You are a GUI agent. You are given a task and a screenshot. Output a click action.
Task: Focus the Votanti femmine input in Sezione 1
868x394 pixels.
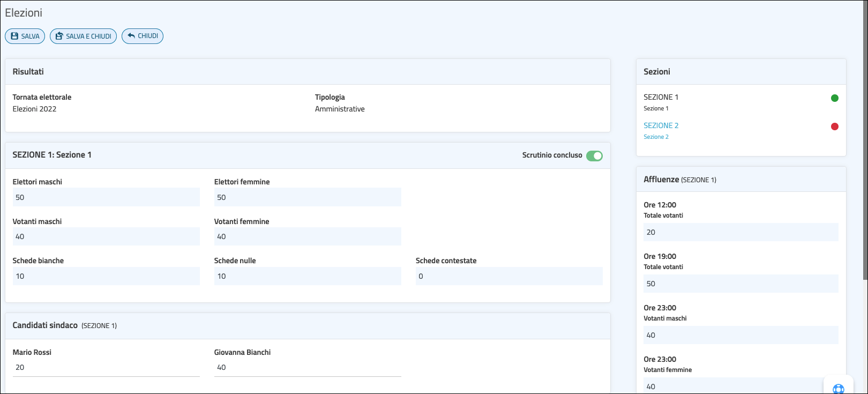pos(307,236)
